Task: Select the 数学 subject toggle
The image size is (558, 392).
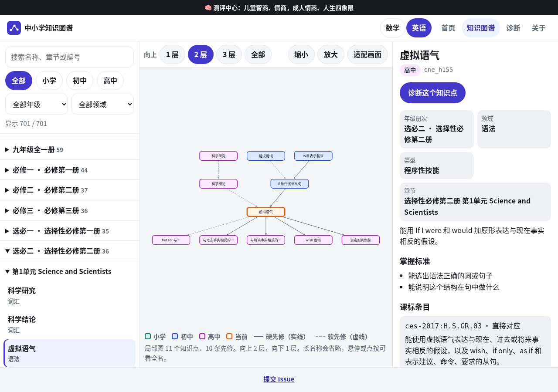Action: tap(393, 28)
